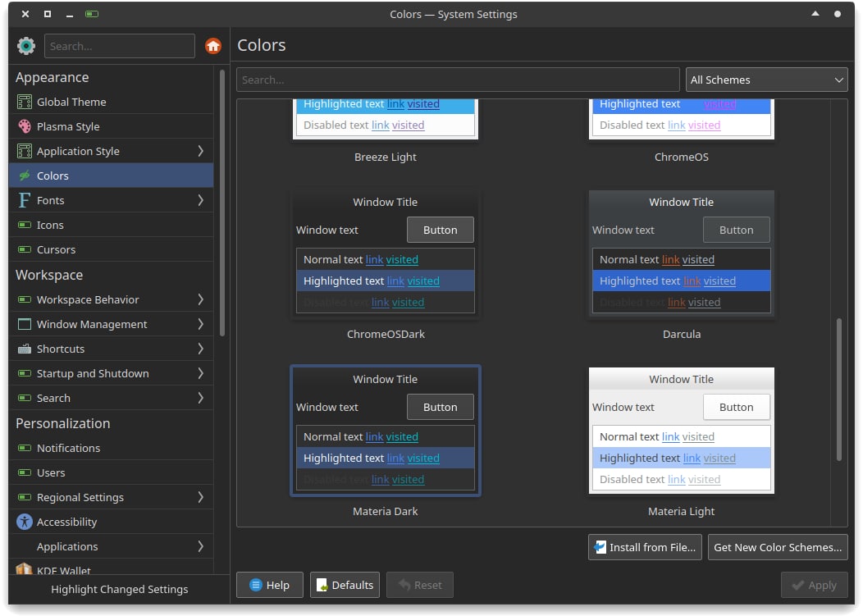Image resolution: width=863 pixels, height=616 pixels.
Task: Click the Regional Settings icon
Action: (x=25, y=497)
